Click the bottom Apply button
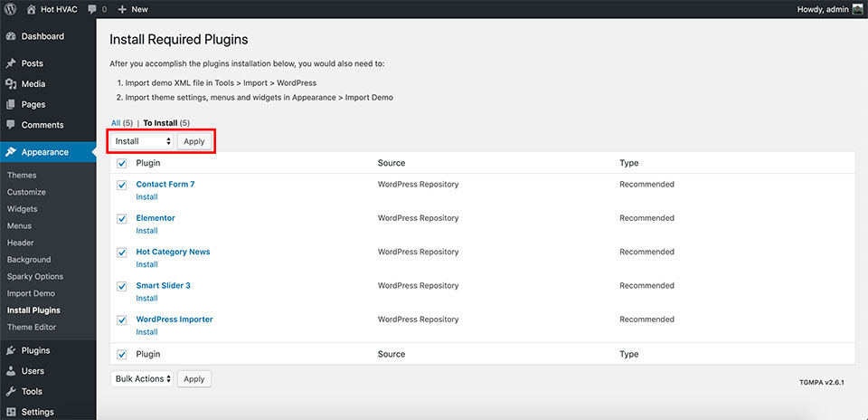Viewport: 868px width, 420px height. (x=194, y=379)
